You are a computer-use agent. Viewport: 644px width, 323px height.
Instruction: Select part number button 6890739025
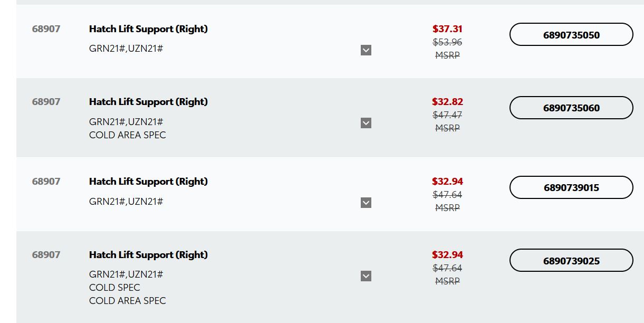tap(571, 261)
